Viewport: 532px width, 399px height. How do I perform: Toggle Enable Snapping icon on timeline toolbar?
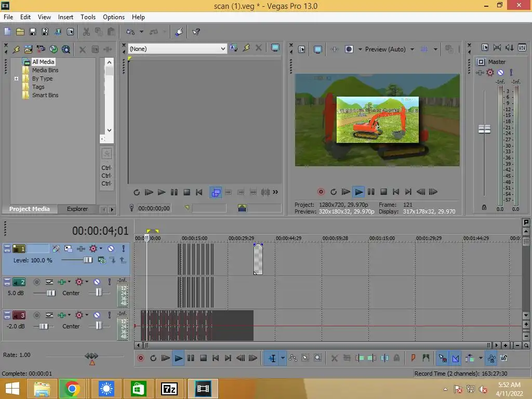pyautogui.click(x=443, y=358)
